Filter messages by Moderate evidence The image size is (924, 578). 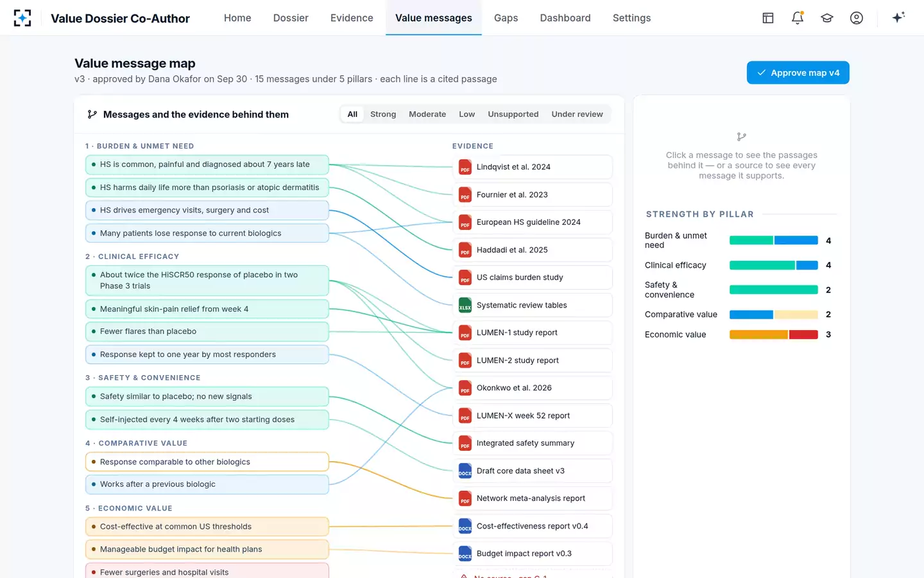tap(427, 114)
